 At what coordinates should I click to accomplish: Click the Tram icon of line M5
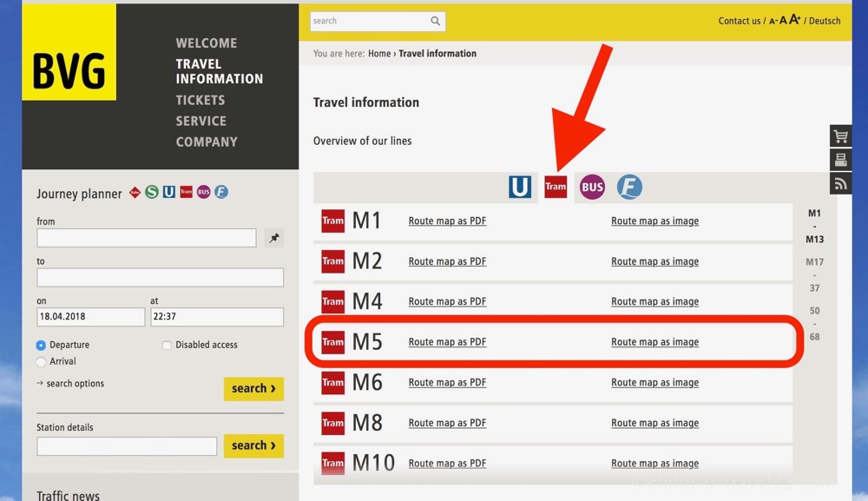(x=333, y=342)
